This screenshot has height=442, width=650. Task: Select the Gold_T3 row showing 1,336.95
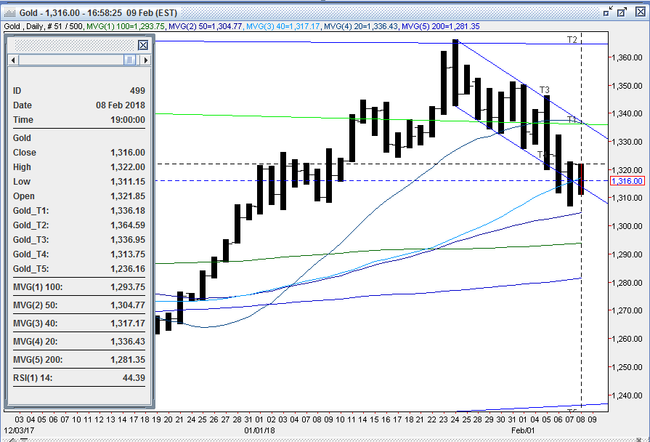pyautogui.click(x=79, y=240)
